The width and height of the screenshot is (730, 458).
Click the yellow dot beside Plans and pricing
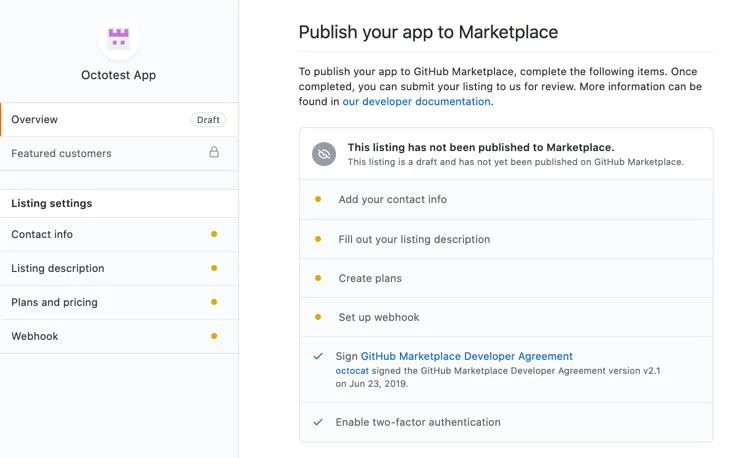pyautogui.click(x=214, y=302)
